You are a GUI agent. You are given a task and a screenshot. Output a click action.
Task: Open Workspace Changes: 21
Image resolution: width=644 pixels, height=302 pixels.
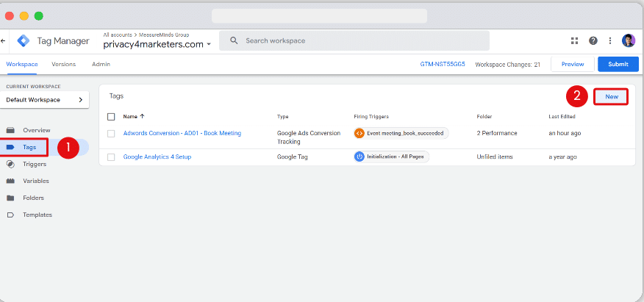[508, 65]
